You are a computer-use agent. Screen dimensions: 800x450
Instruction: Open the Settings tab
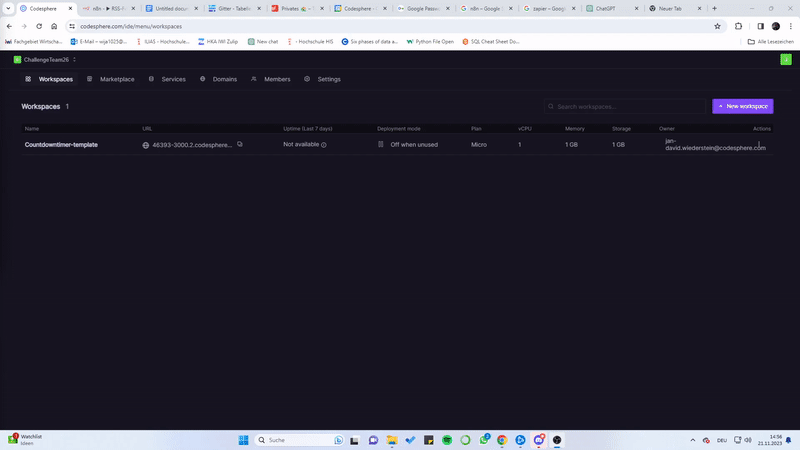(323, 79)
